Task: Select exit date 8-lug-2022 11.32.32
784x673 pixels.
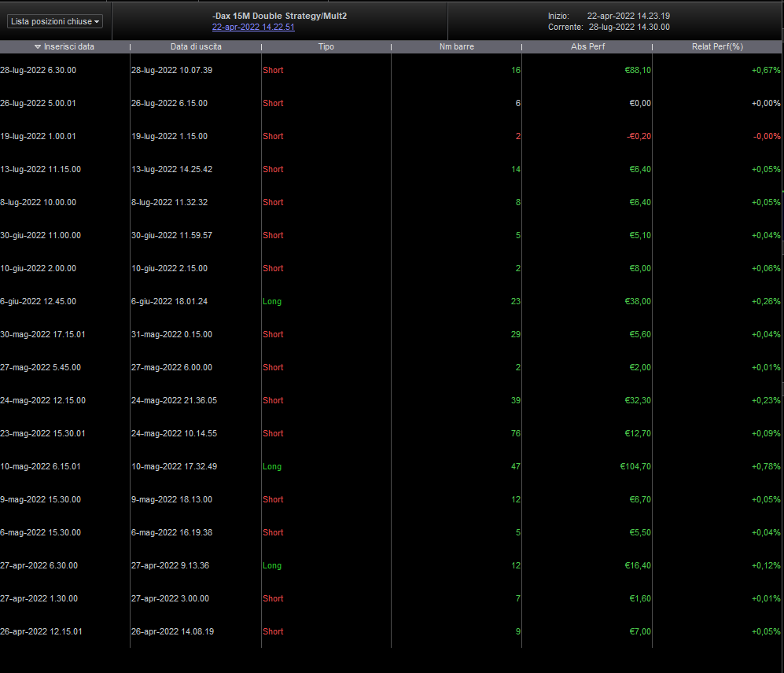Action: tap(169, 202)
